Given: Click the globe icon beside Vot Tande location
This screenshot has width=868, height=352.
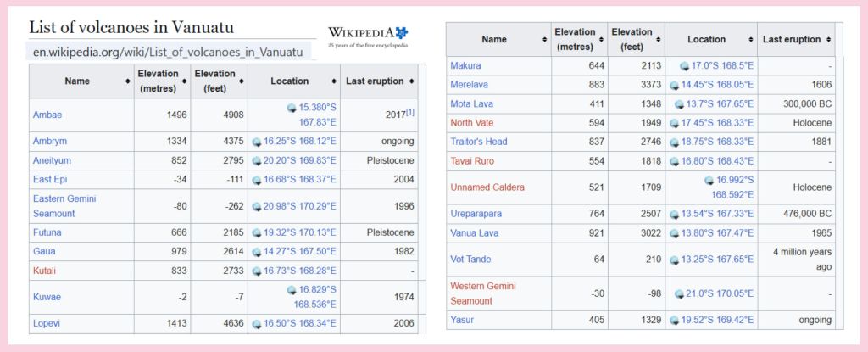Looking at the screenshot, I should pyautogui.click(x=675, y=260).
